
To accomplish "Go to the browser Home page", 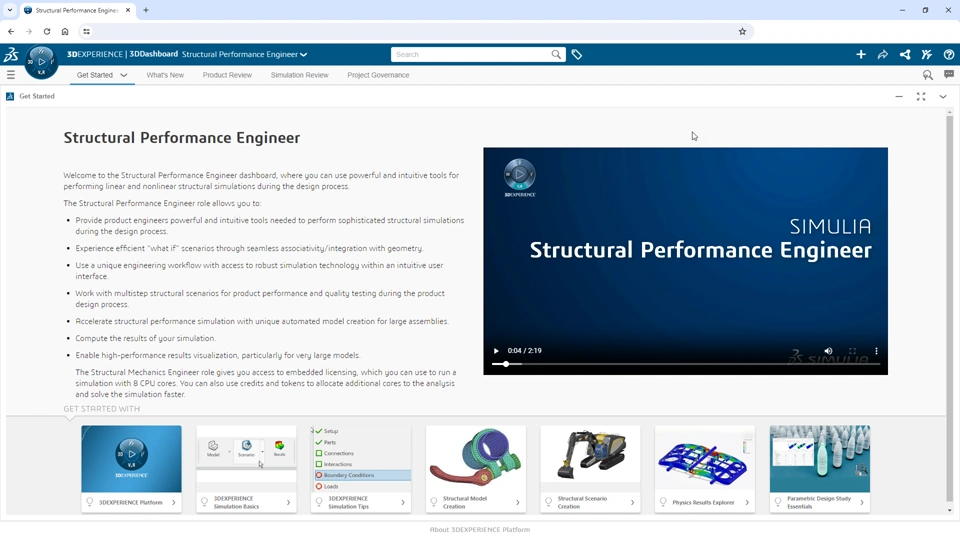I will pos(65,31).
